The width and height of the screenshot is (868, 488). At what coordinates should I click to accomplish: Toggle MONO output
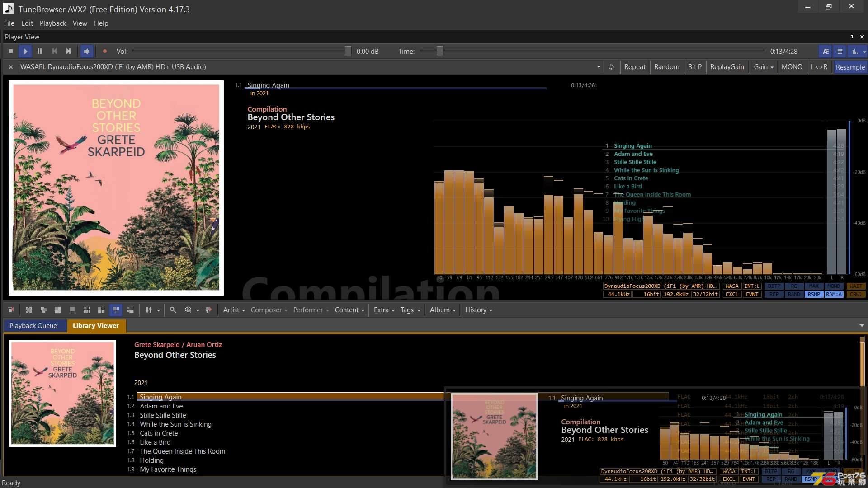pos(792,67)
